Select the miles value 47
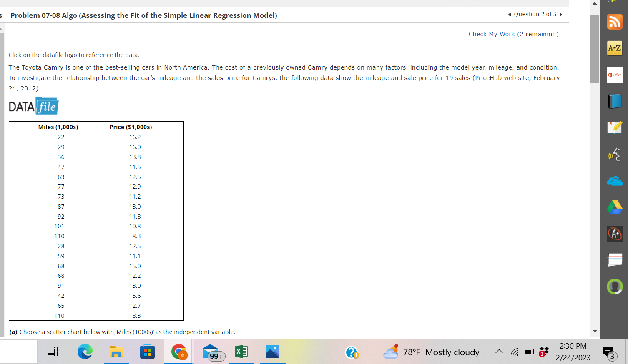 tap(61, 167)
